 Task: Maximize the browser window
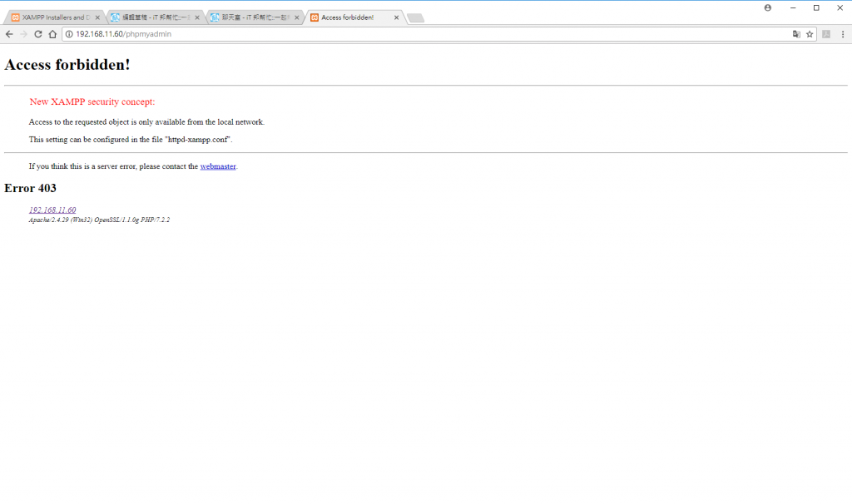click(816, 7)
